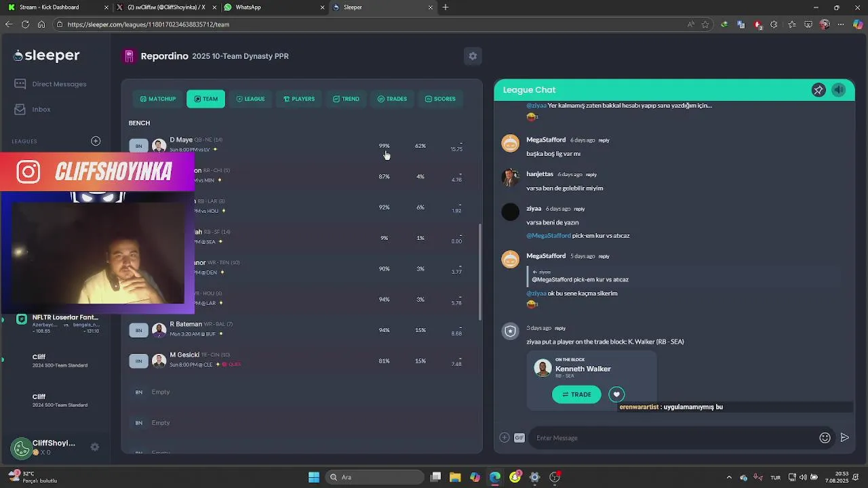The height and width of the screenshot is (488, 868).
Task: Click the R Bateman player name
Action: [x=186, y=324]
